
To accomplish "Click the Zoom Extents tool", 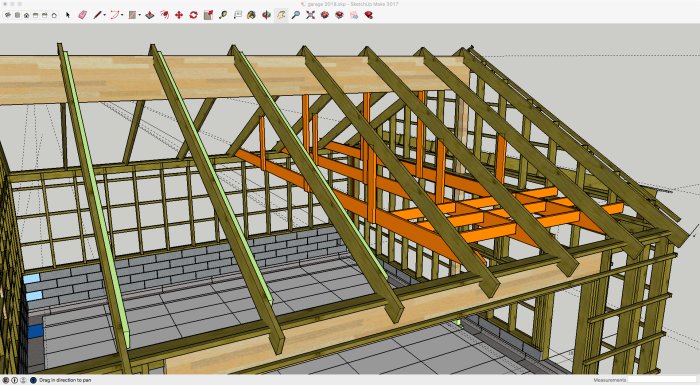I will coord(310,15).
